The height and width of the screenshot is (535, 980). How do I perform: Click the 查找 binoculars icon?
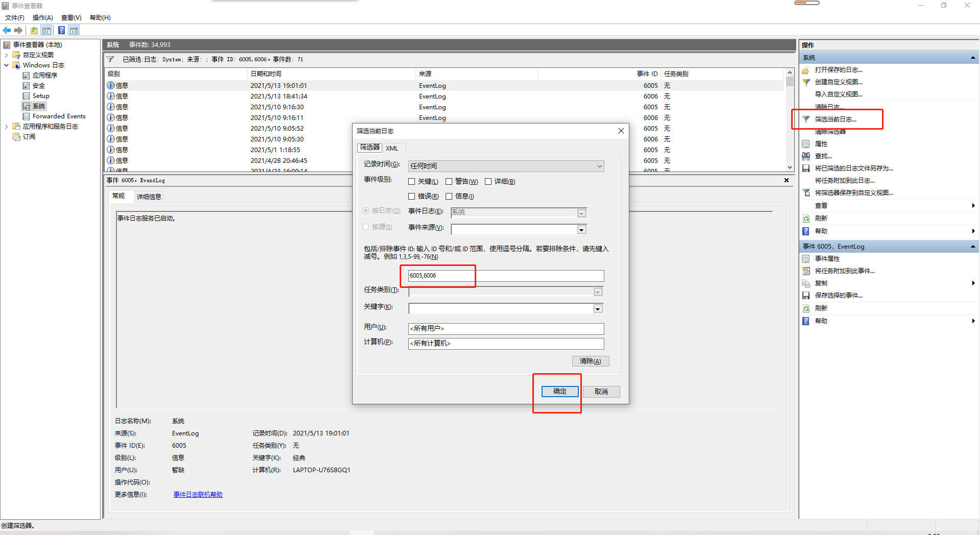coord(806,156)
